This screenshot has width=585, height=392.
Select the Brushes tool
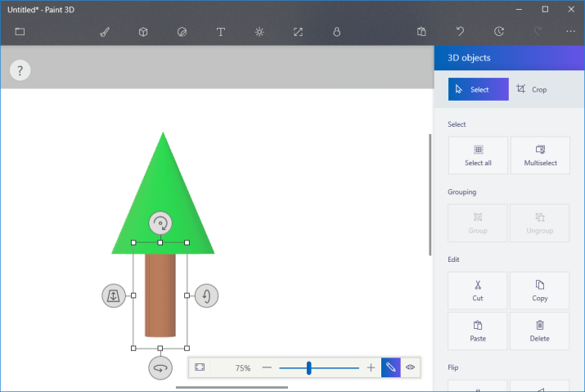[105, 32]
